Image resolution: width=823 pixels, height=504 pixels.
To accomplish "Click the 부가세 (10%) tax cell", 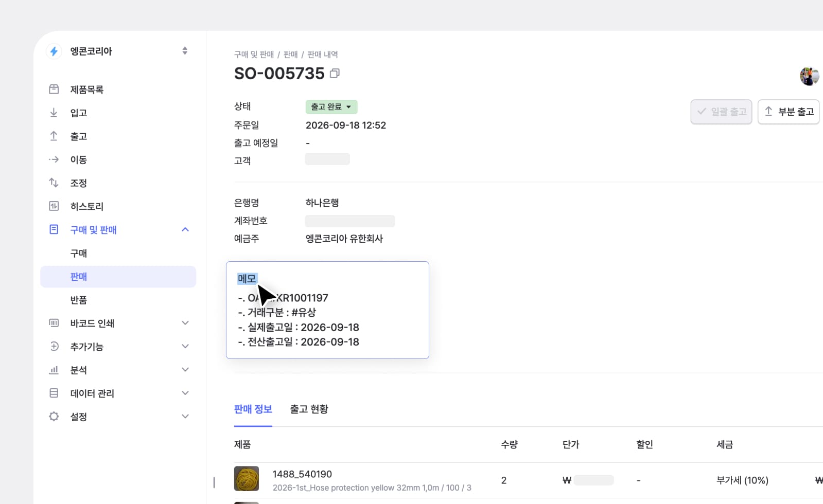I will (x=742, y=480).
